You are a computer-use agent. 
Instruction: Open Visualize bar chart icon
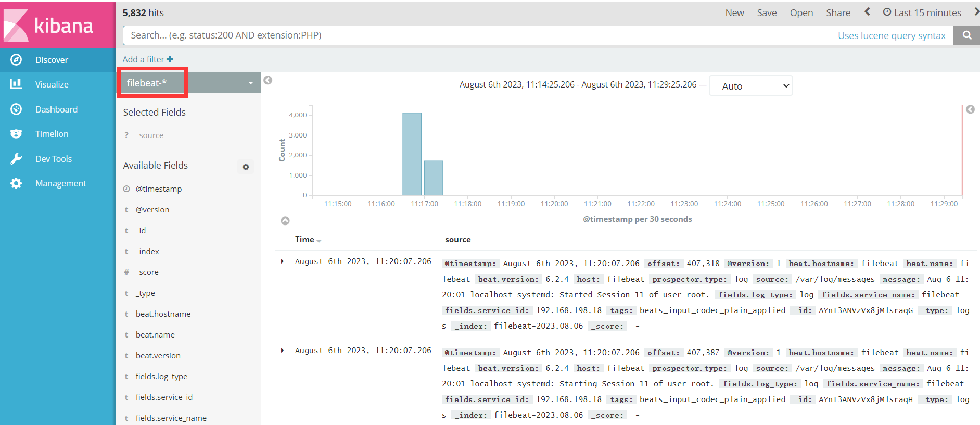tap(16, 84)
